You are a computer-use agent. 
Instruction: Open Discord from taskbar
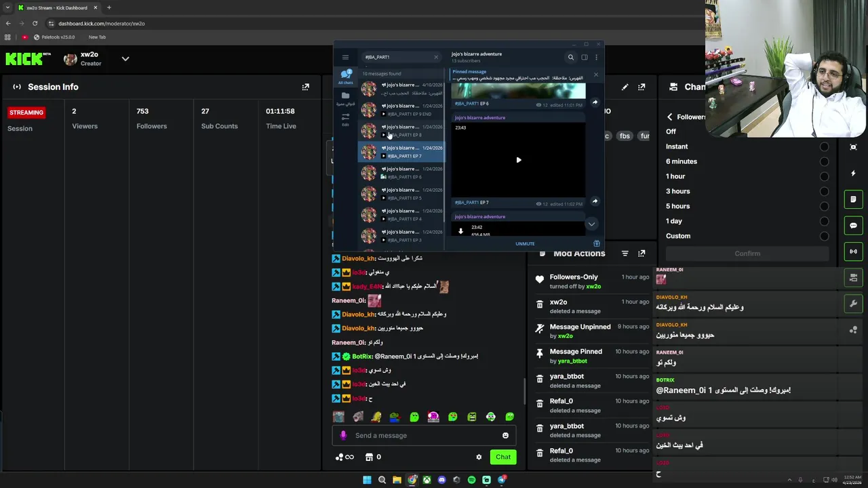[441, 480]
